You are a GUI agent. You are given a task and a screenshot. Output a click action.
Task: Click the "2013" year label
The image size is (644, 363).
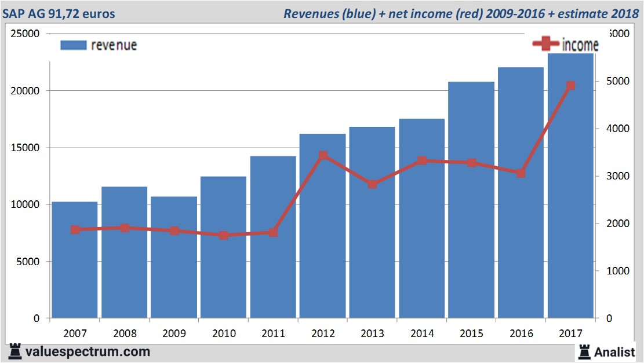[373, 333]
